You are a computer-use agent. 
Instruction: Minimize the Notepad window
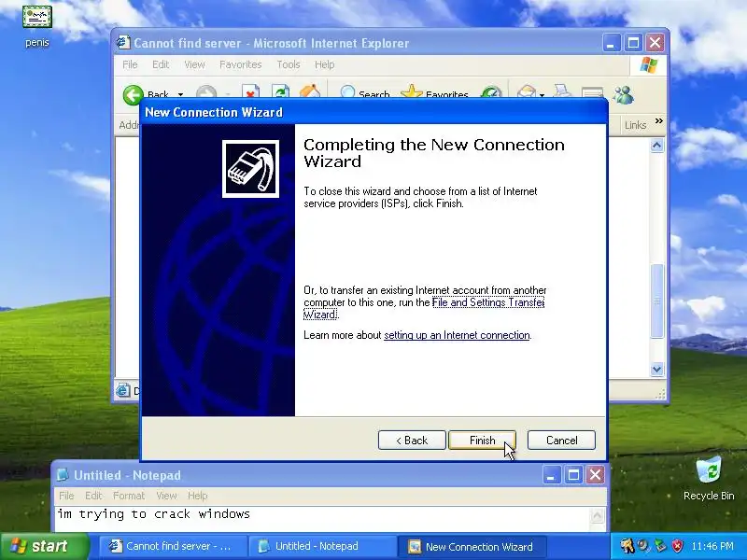click(x=551, y=474)
